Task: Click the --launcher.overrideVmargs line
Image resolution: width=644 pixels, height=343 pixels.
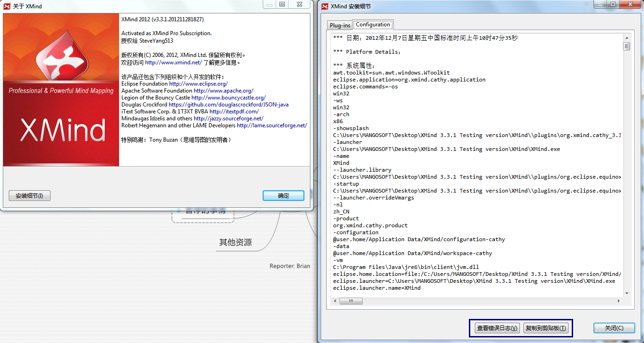Action: coord(373,198)
